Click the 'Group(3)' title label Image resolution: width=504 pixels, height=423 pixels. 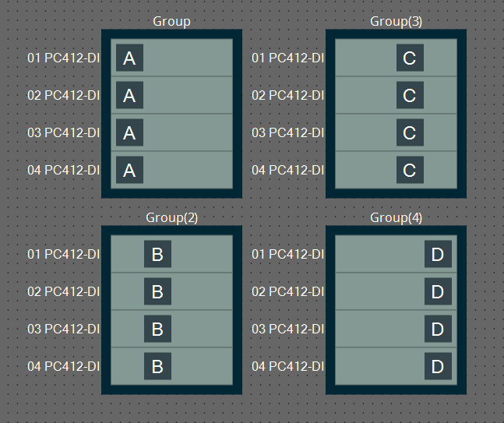coord(396,22)
